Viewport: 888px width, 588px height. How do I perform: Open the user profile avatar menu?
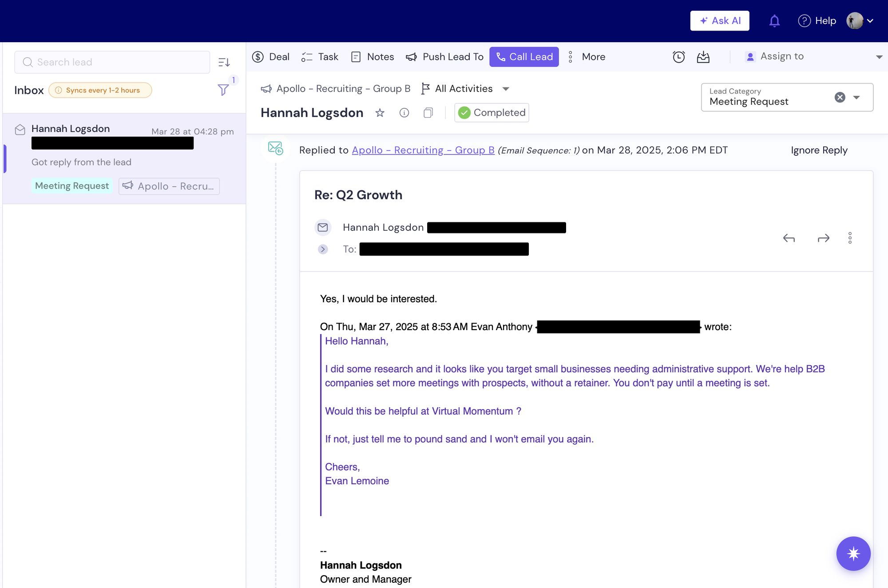click(x=860, y=21)
